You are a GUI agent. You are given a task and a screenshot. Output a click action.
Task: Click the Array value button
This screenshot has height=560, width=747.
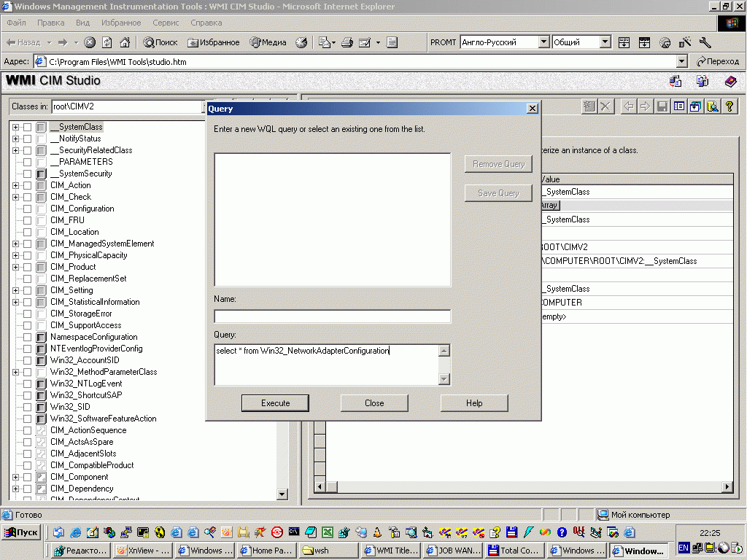click(549, 205)
